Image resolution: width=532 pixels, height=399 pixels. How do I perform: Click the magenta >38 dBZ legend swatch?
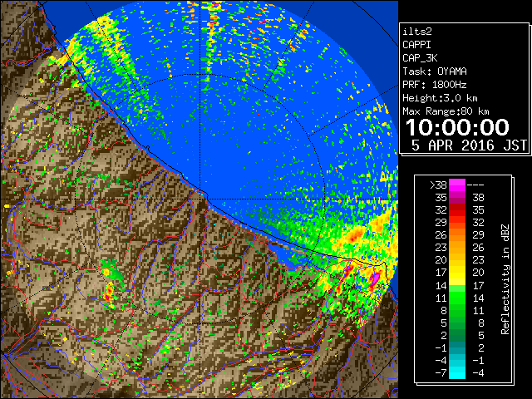click(457, 185)
